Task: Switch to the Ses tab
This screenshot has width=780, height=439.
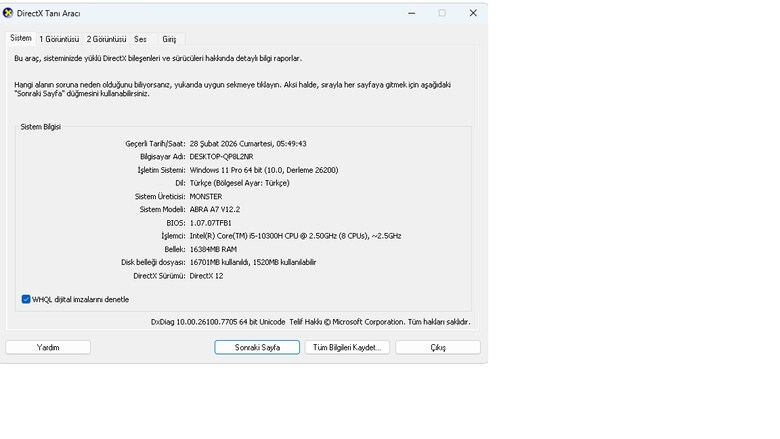Action: tap(140, 39)
